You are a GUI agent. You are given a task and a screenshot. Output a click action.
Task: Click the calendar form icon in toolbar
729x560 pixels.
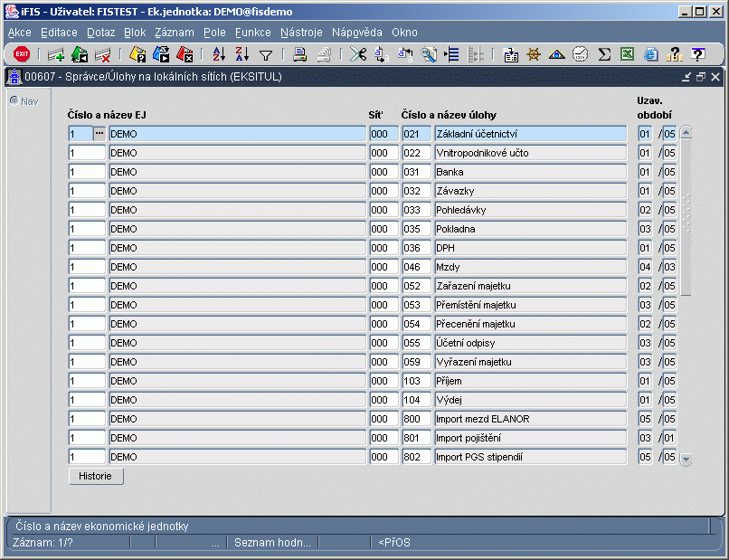(x=510, y=55)
